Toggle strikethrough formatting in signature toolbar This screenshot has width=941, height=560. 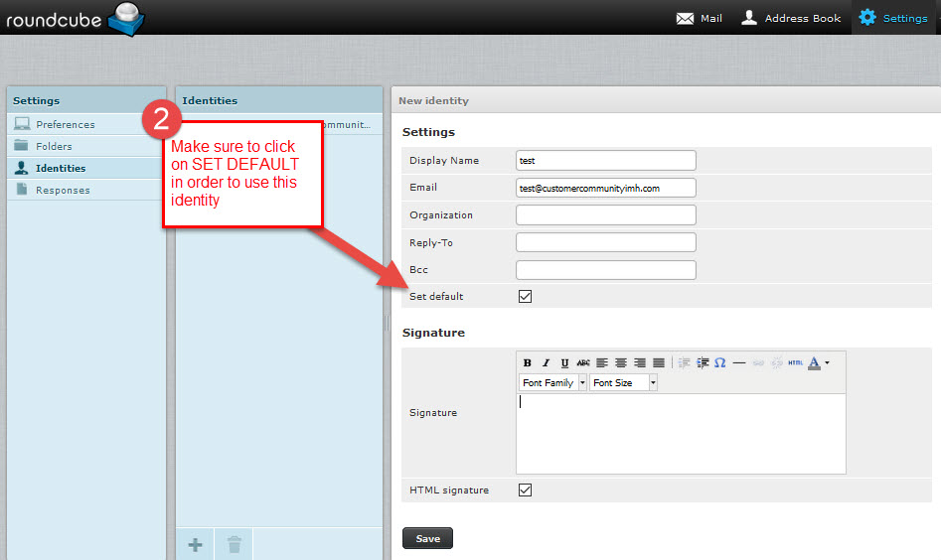tap(583, 363)
